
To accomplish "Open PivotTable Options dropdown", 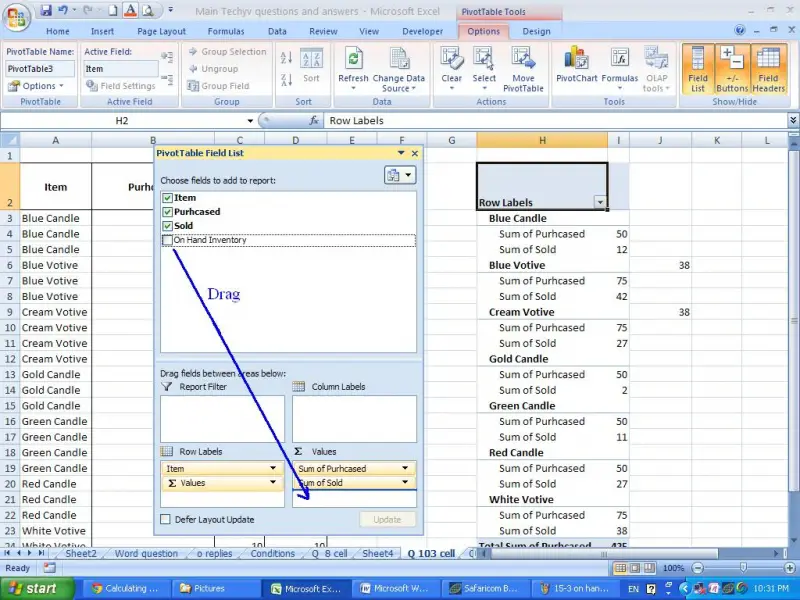I will tap(37, 86).
